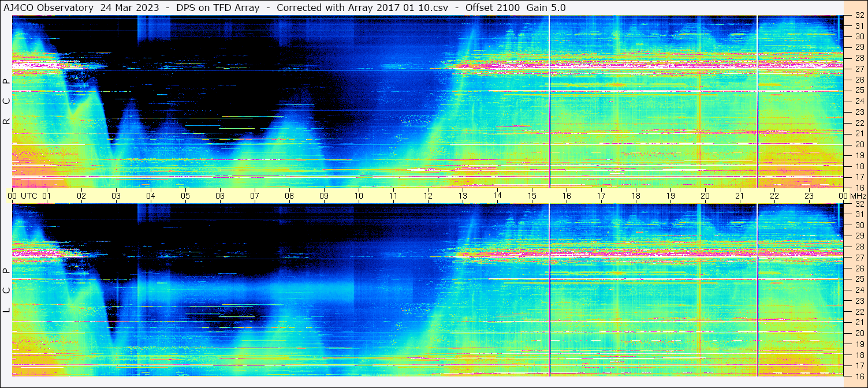Image resolution: width=868 pixels, height=388 pixels.
Task: Select hour '04' on the UTC axis
Action: pyautogui.click(x=151, y=196)
